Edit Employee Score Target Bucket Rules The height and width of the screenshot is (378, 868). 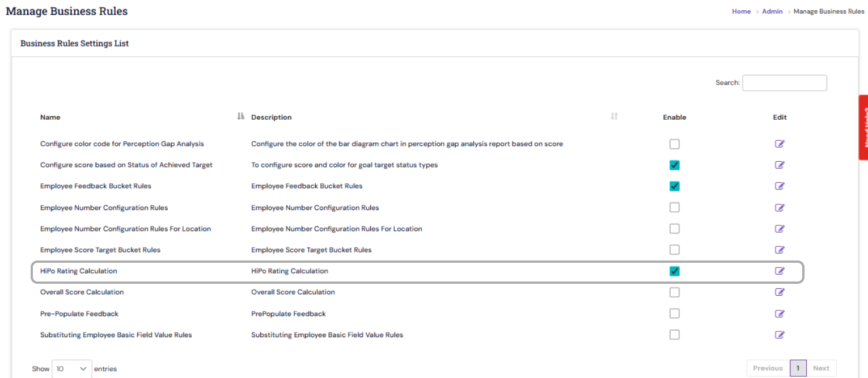(x=780, y=250)
